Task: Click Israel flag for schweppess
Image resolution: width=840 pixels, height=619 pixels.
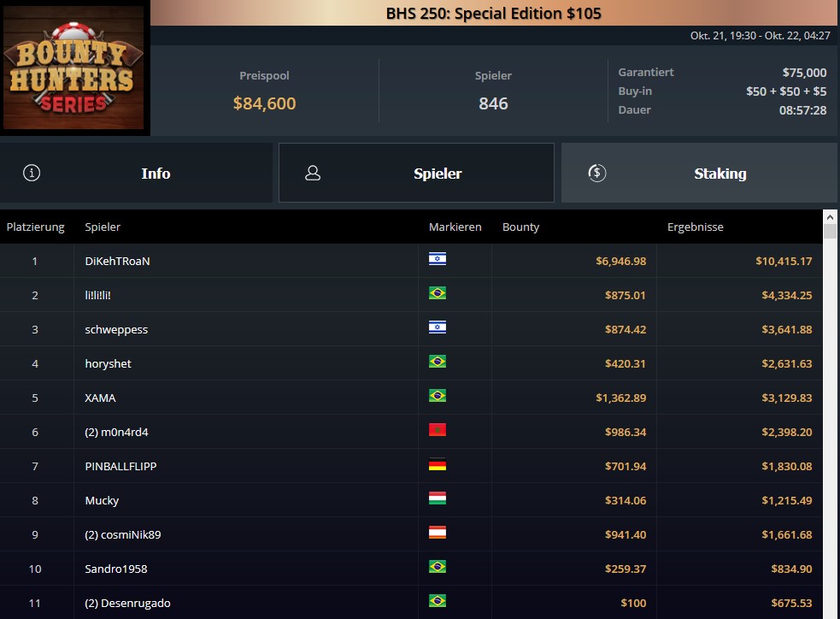Action: [x=438, y=327]
